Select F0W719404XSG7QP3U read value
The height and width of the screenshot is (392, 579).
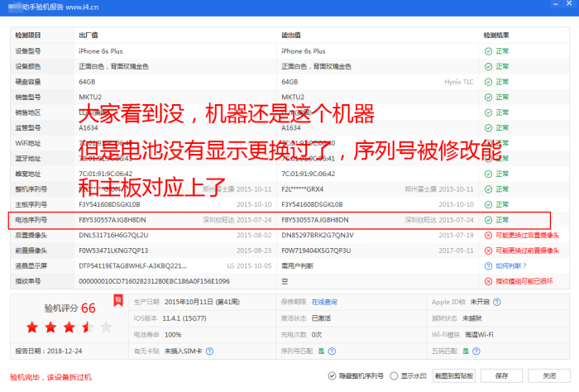point(316,251)
